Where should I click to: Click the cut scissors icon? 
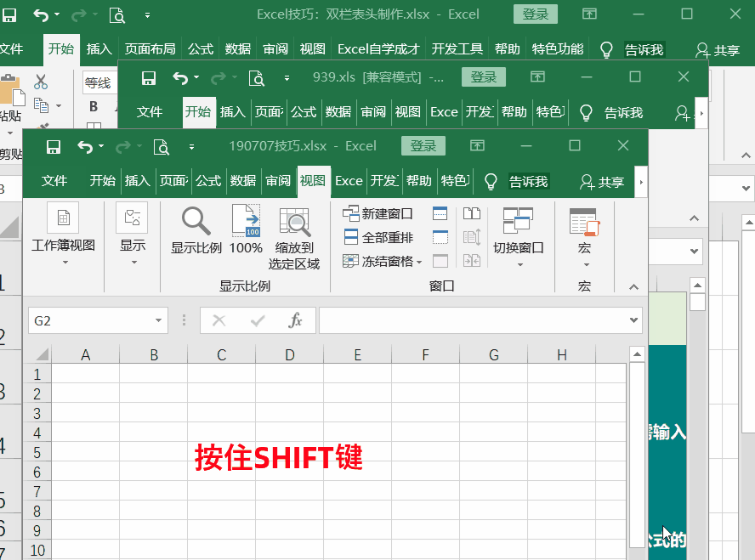(41, 82)
